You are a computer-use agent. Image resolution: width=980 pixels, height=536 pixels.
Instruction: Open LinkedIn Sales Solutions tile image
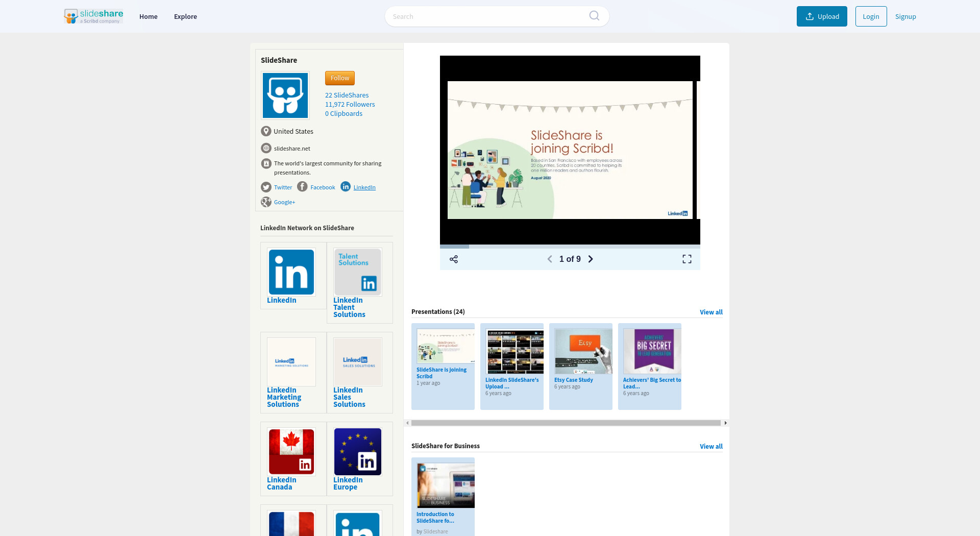click(358, 362)
